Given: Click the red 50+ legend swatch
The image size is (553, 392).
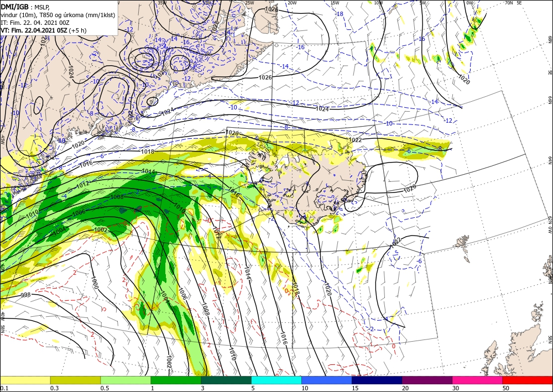Looking at the screenshot, I should [x=528, y=380].
